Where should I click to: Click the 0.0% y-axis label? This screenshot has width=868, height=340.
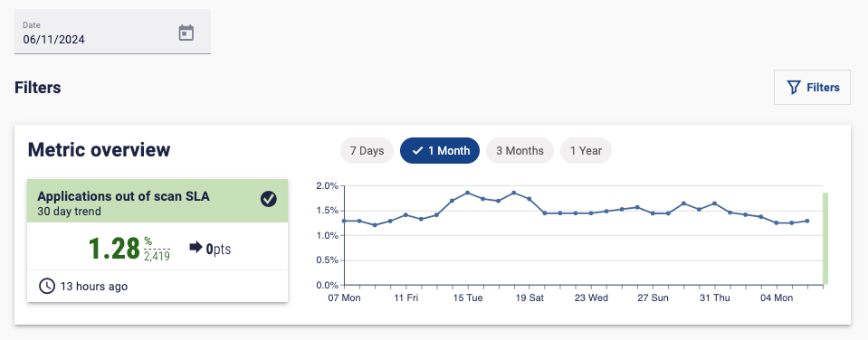point(327,285)
